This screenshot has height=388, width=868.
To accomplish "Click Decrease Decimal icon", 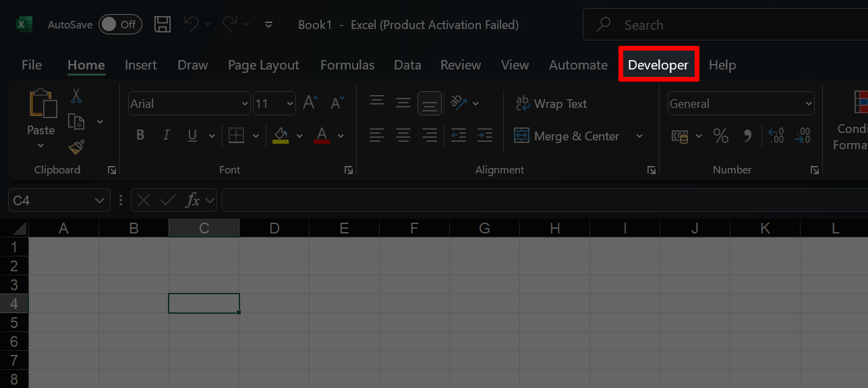I will (803, 136).
